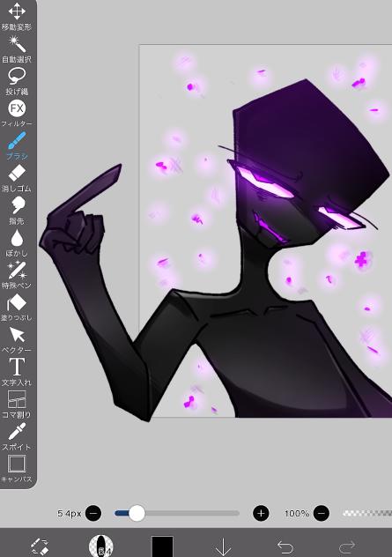Image resolution: width=392 pixels, height=557 pixels.
Task: Open the Text (文字入れ) tool
Action: point(17,372)
